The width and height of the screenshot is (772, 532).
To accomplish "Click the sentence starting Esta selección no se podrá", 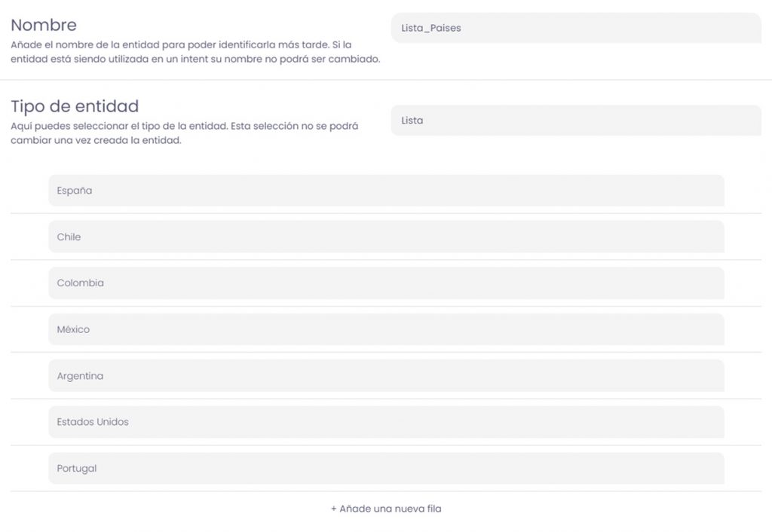I will pyautogui.click(x=96, y=140).
